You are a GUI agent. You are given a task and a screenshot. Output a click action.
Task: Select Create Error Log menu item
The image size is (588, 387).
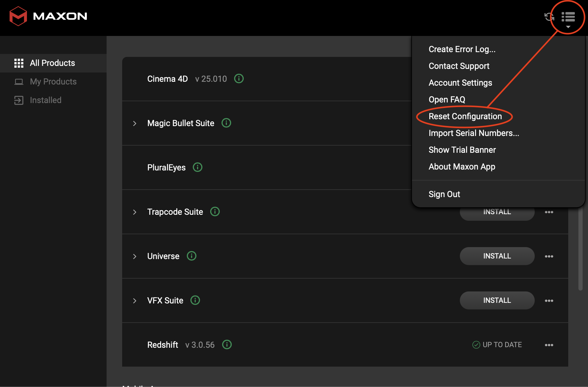[462, 49]
